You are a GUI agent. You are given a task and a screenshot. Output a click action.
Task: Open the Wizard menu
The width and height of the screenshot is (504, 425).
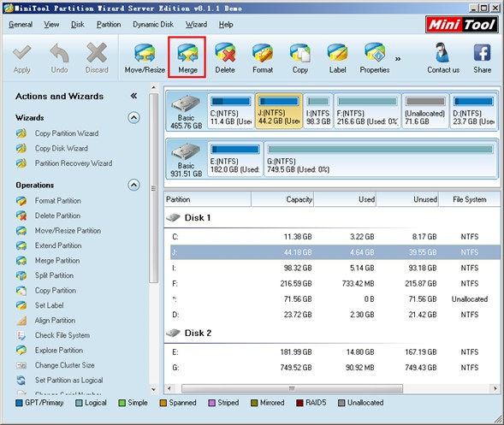196,25
